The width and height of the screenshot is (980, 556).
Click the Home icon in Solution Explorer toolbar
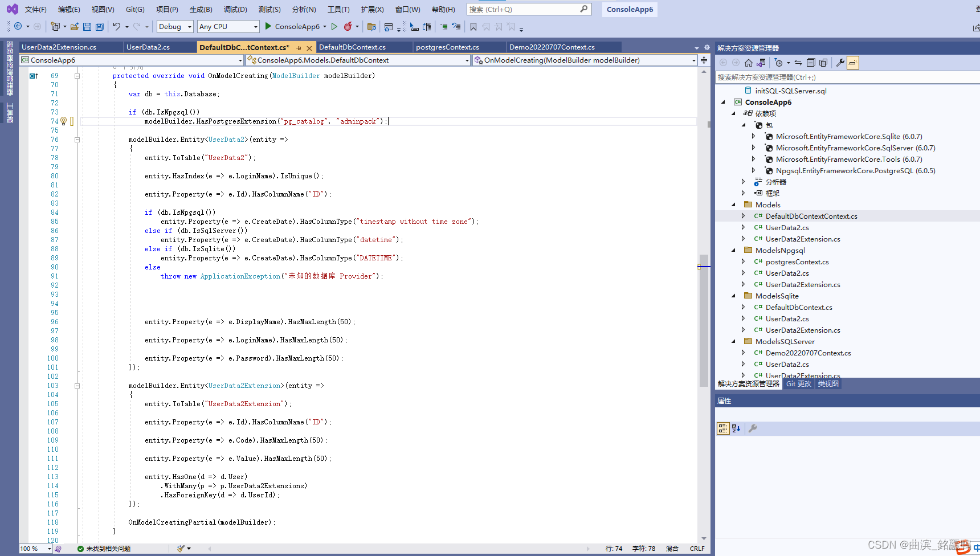[x=749, y=63]
